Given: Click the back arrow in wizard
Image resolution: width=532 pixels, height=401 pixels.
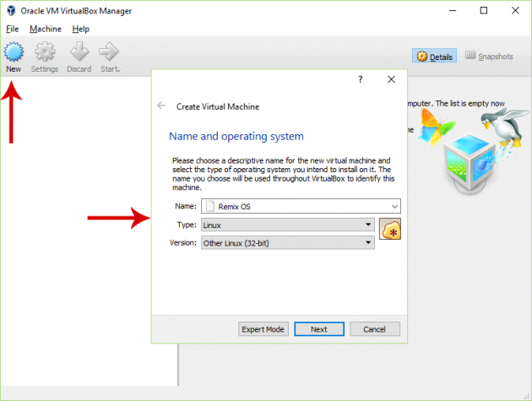Looking at the screenshot, I should [161, 106].
